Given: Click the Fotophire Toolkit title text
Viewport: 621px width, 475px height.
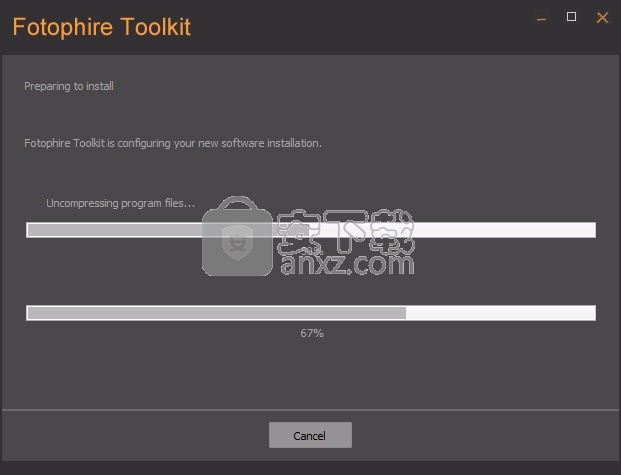Looking at the screenshot, I should tap(101, 27).
